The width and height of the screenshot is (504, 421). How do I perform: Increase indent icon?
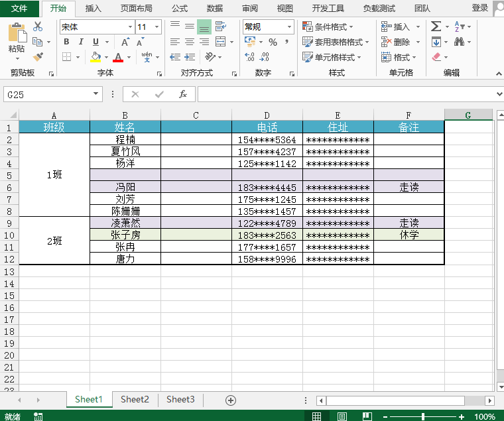[x=190, y=57]
